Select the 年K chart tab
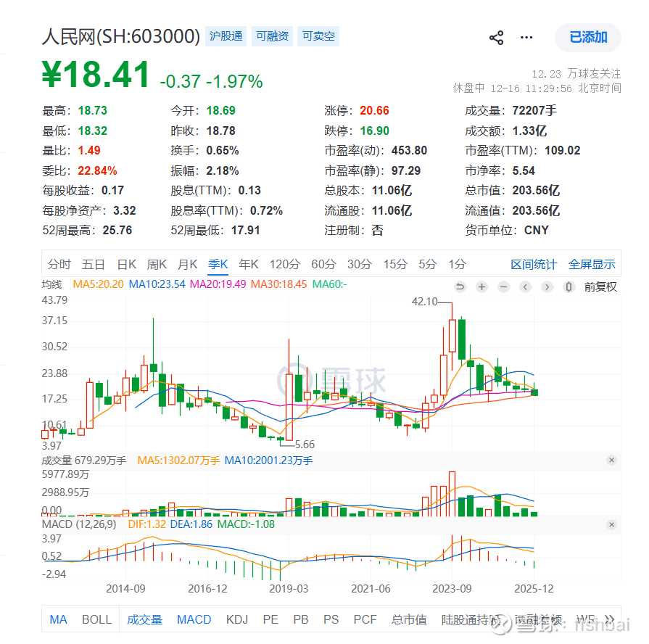This screenshot has width=649, height=644. (x=249, y=264)
